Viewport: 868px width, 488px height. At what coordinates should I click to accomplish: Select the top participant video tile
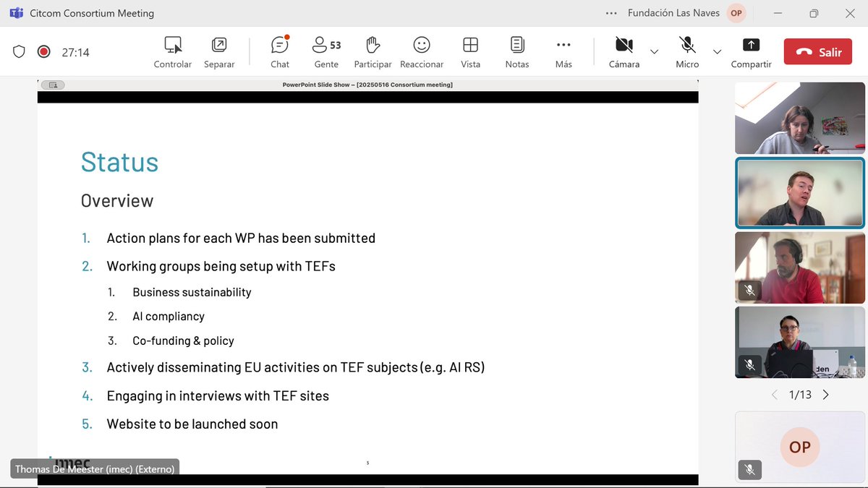(799, 118)
